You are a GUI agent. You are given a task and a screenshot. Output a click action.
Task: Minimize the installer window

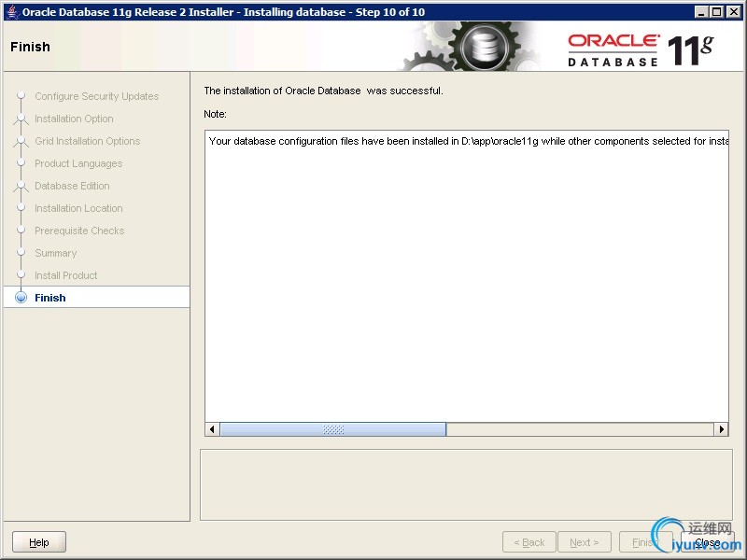pos(701,12)
